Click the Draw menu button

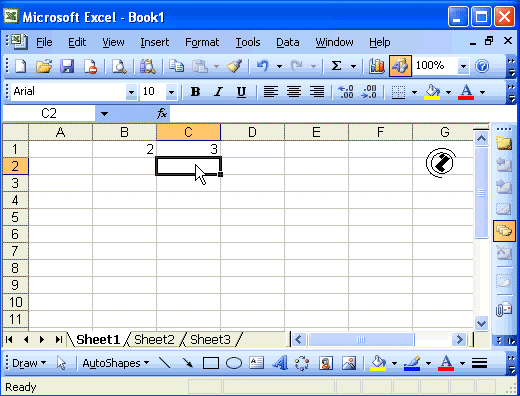click(x=29, y=363)
